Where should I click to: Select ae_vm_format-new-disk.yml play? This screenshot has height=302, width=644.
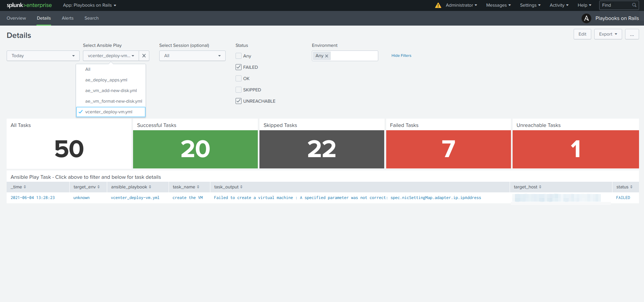click(111, 101)
